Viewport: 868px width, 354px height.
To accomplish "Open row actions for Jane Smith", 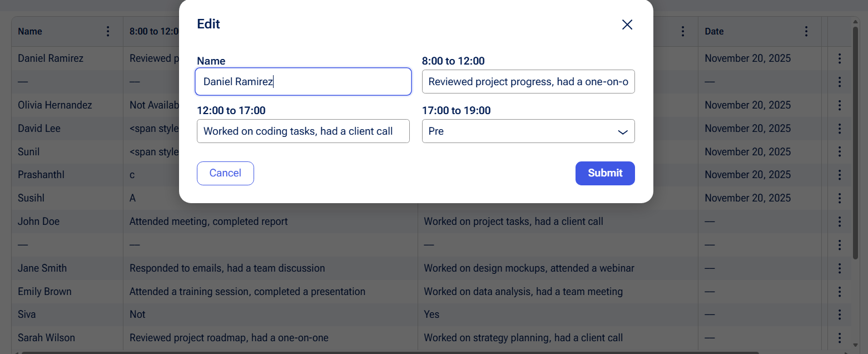I will tap(840, 268).
